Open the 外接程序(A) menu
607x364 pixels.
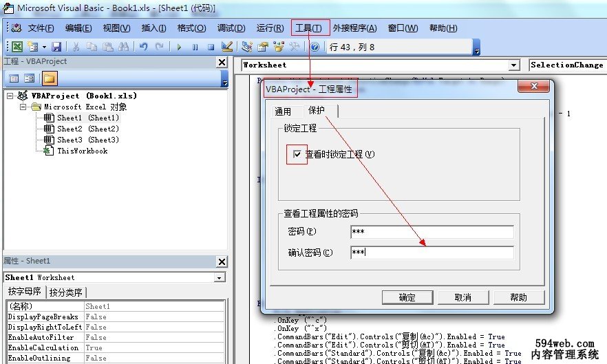coord(354,28)
